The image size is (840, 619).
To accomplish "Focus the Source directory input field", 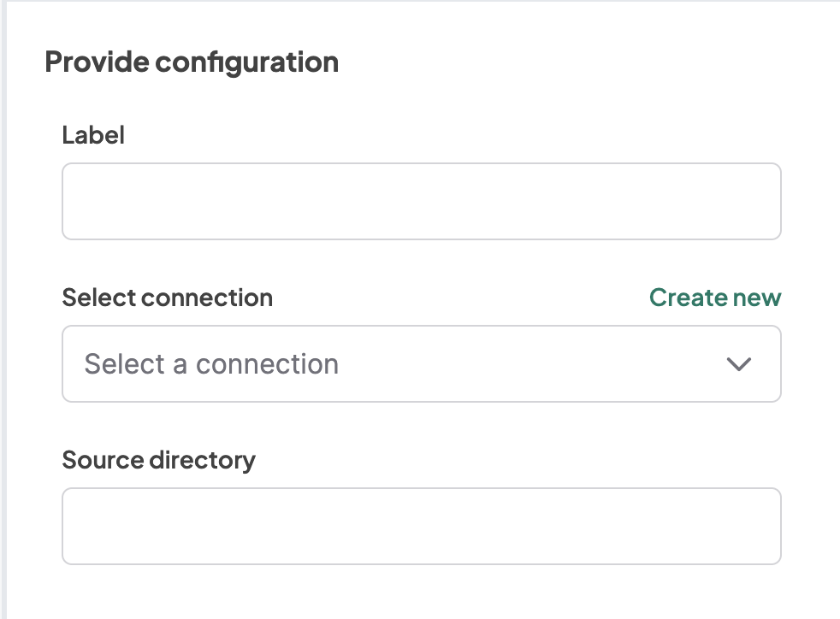I will (x=421, y=527).
